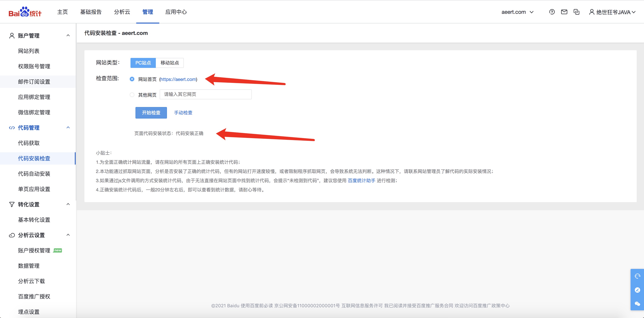Collapse the 账户管理 section

click(68, 35)
